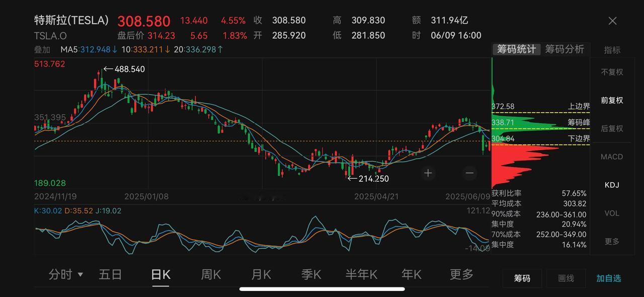Viewport: 644px width, 297px height.
Task: Select the 日K timeframe tab
Action: [x=161, y=274]
